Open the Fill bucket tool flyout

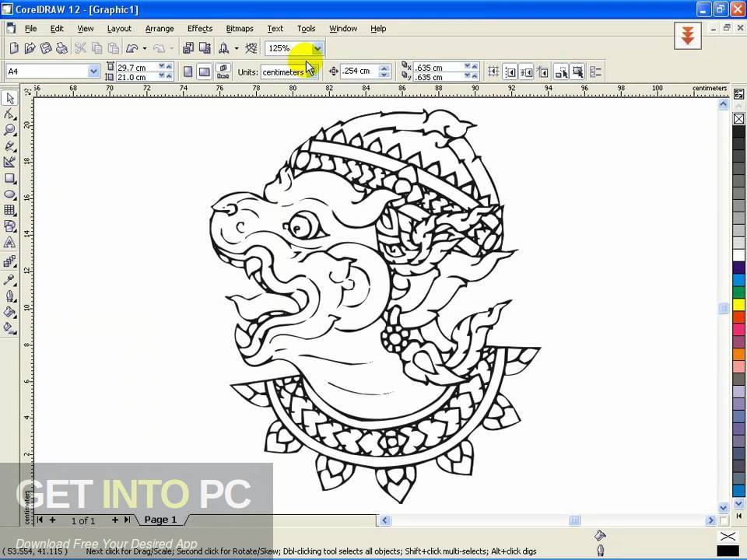point(9,312)
